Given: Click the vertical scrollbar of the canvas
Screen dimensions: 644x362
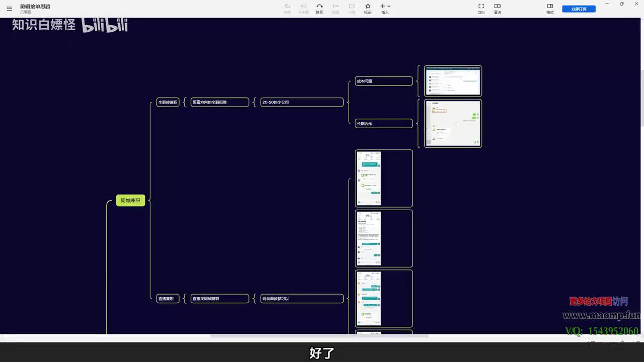Looking at the screenshot, I should click(641, 98).
